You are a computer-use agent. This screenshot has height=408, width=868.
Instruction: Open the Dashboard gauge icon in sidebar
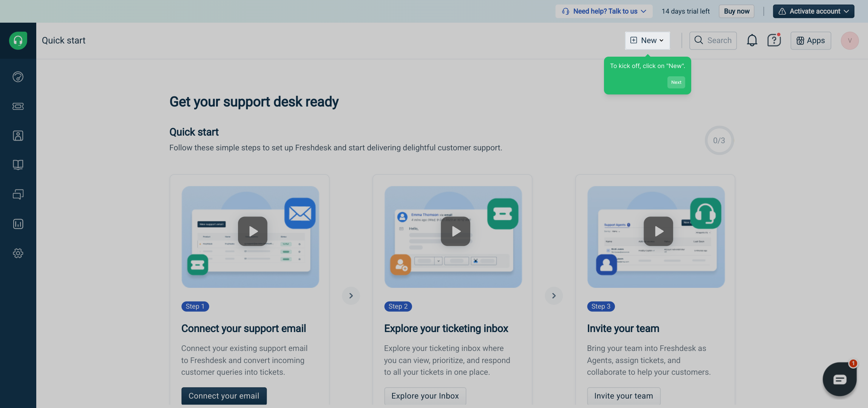(18, 77)
